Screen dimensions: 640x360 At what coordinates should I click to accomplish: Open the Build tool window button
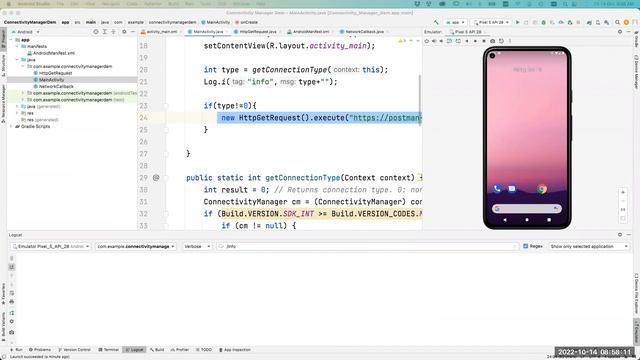pyautogui.click(x=157, y=350)
